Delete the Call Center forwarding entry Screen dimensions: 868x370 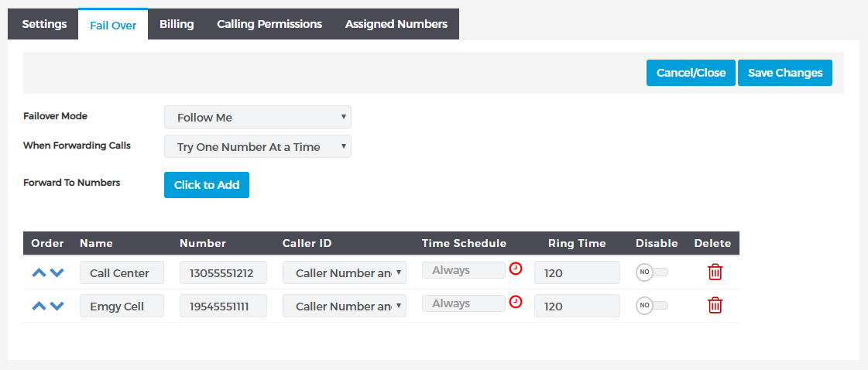click(715, 272)
